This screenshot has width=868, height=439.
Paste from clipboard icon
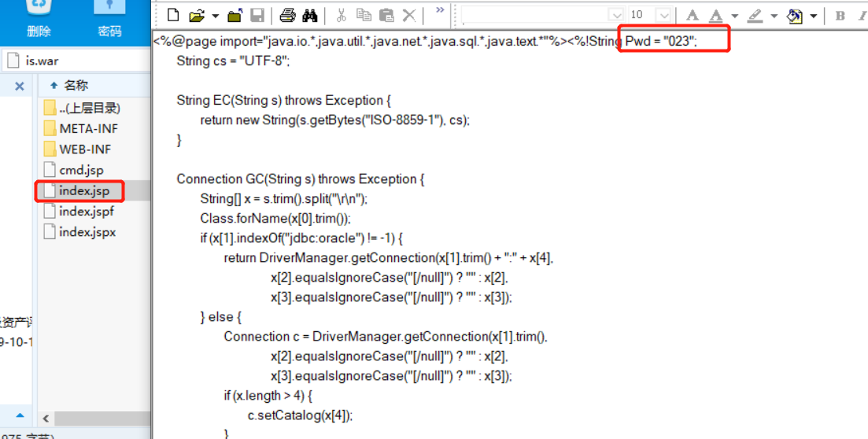[x=386, y=16]
